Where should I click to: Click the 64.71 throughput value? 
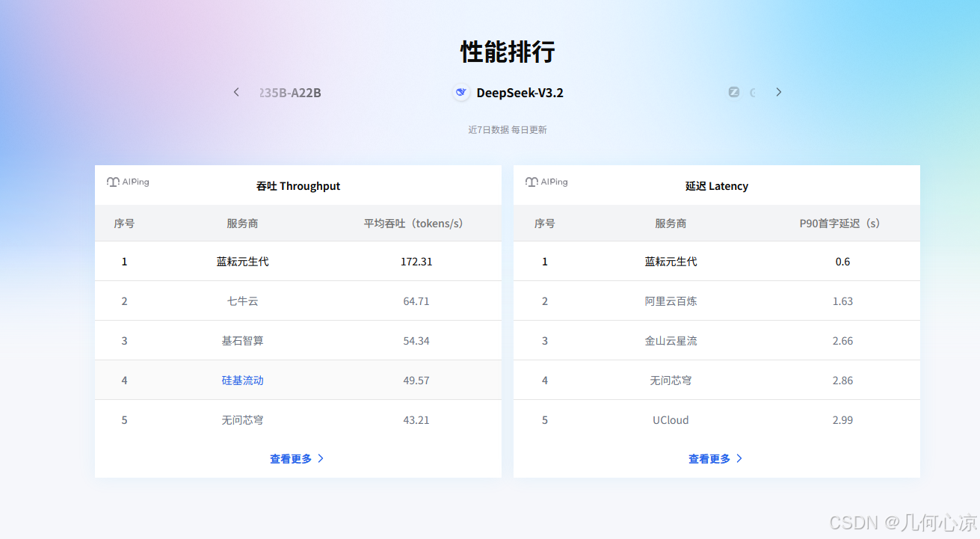point(416,301)
